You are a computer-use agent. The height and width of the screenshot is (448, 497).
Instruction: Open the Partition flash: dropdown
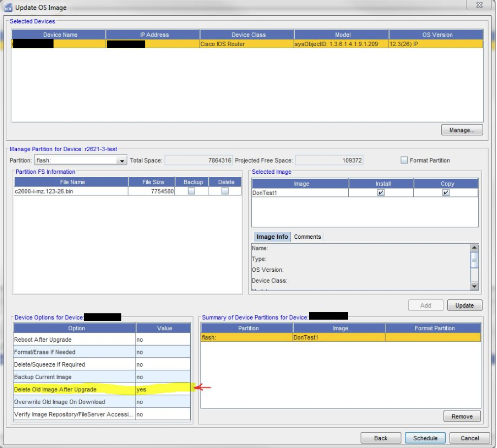pyautogui.click(x=122, y=160)
